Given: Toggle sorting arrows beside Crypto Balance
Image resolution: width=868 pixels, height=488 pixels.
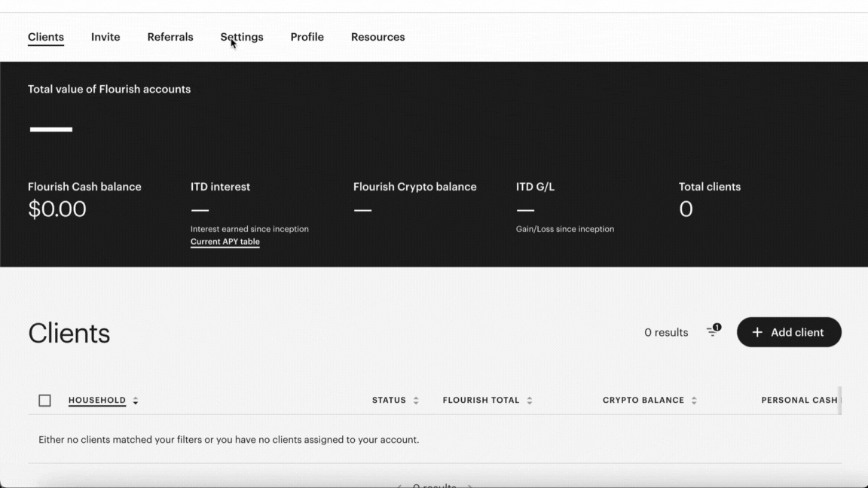Looking at the screenshot, I should tap(694, 401).
